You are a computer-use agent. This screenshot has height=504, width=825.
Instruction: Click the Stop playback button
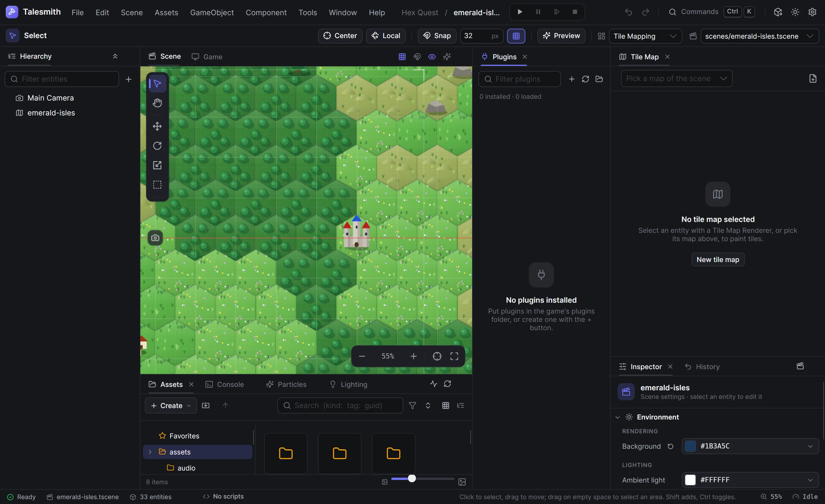(575, 12)
